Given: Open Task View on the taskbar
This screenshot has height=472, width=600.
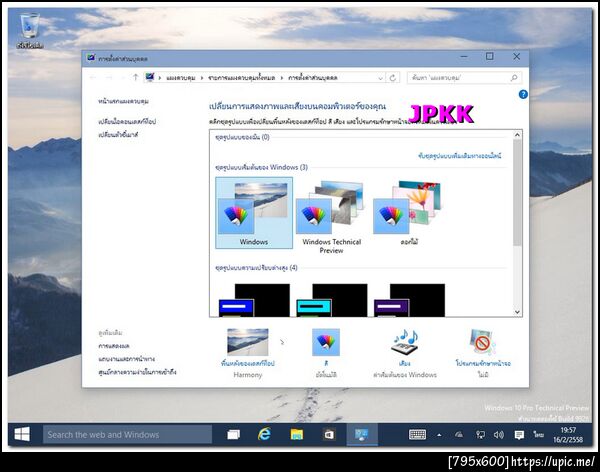Looking at the screenshot, I should click(x=233, y=434).
